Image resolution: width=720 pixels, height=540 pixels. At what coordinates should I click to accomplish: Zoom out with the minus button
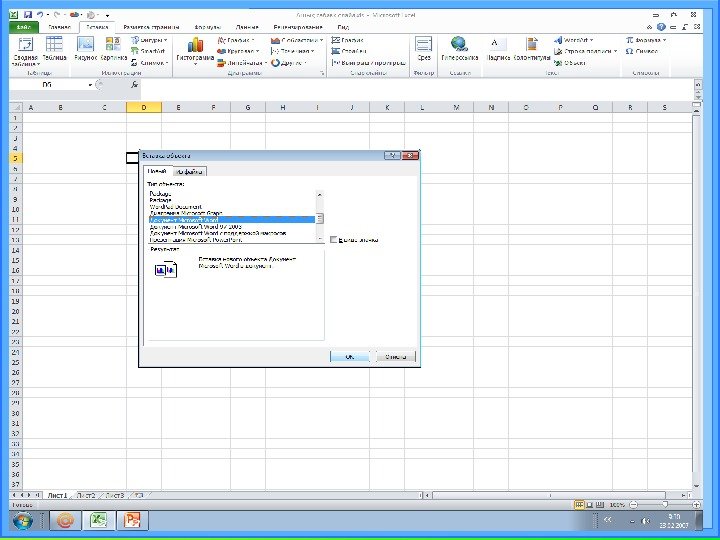(x=634, y=505)
